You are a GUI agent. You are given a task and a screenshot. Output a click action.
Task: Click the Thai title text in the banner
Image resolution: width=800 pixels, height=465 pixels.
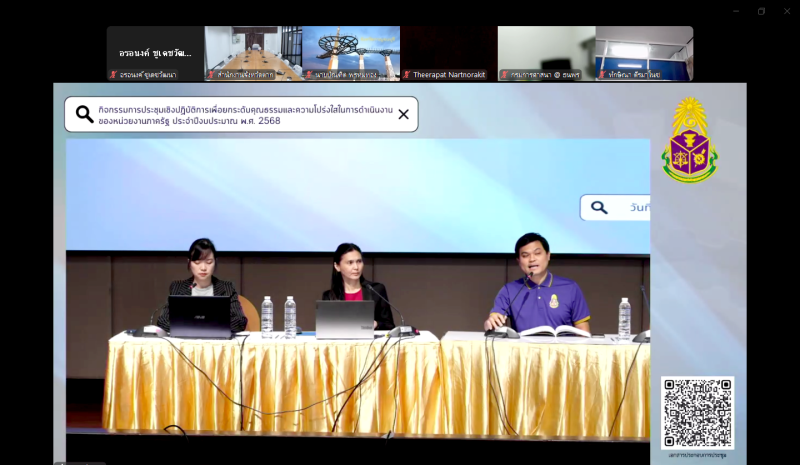point(240,114)
